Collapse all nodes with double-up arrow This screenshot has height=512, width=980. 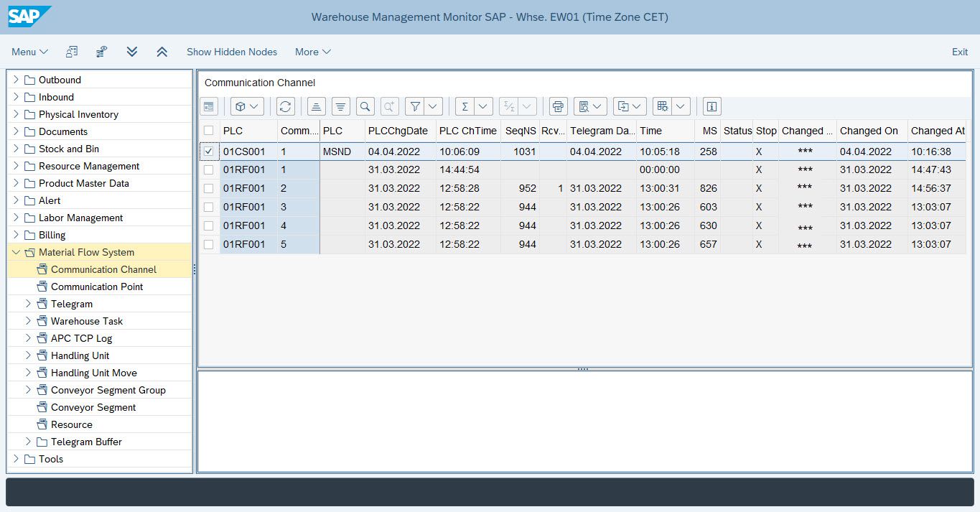point(162,52)
